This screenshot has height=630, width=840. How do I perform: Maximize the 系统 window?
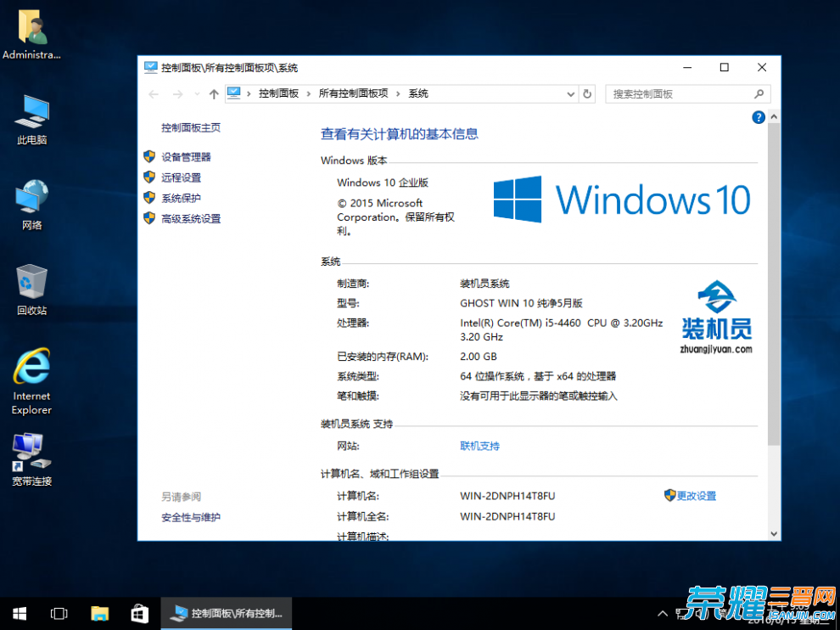point(725,68)
